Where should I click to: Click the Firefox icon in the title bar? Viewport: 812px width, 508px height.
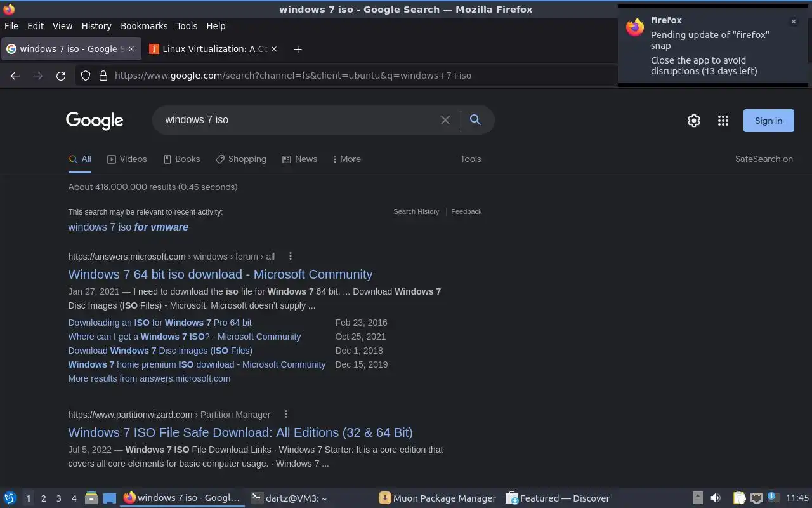9,9
